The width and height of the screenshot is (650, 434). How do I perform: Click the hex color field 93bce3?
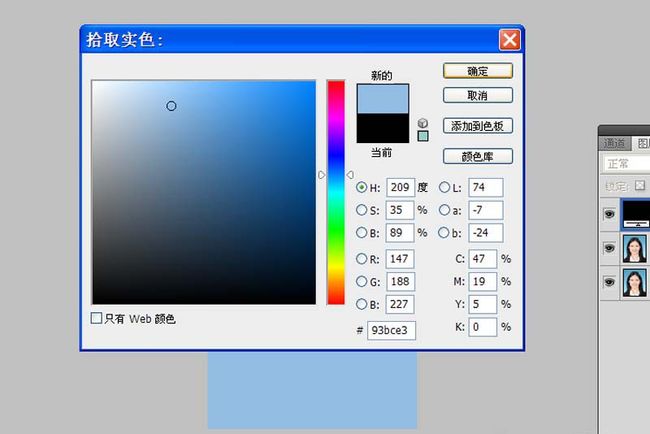pyautogui.click(x=391, y=330)
